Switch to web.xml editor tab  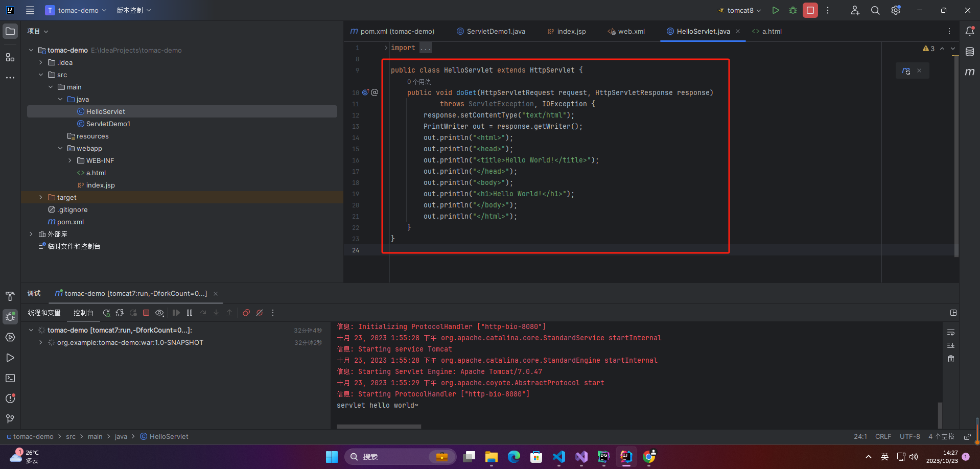pos(626,31)
